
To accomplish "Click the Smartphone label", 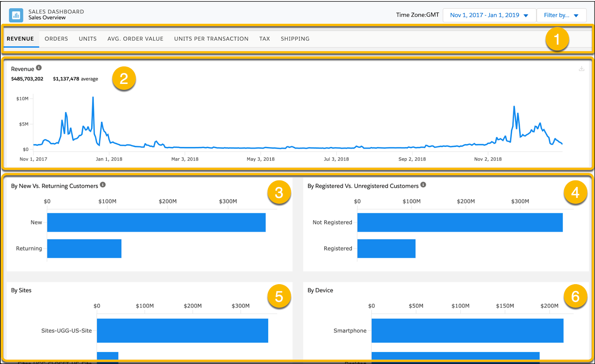I will click(350, 331).
